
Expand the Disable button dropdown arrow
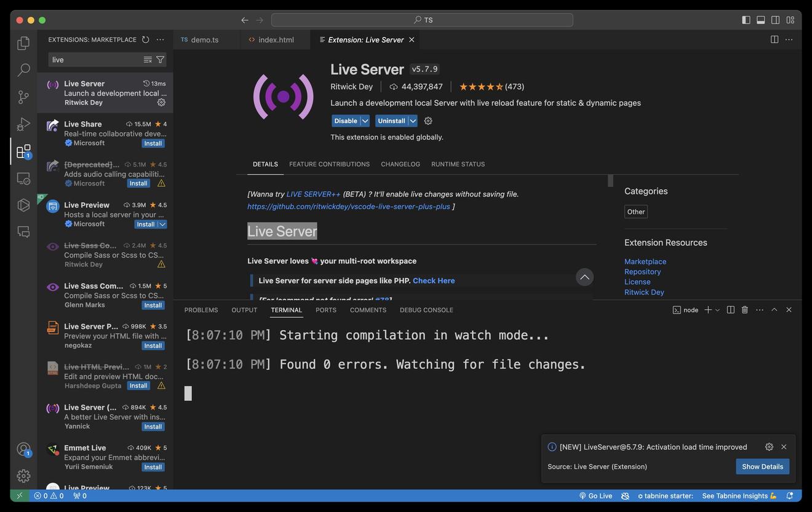click(365, 121)
